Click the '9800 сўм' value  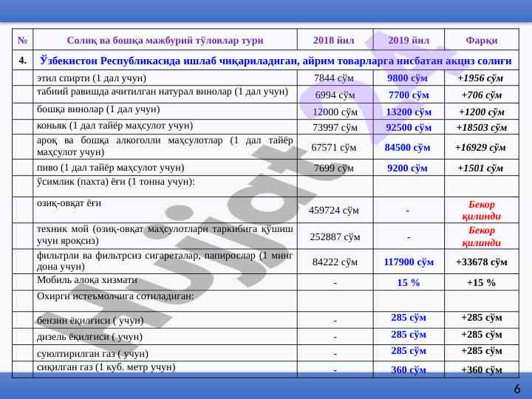(407, 78)
